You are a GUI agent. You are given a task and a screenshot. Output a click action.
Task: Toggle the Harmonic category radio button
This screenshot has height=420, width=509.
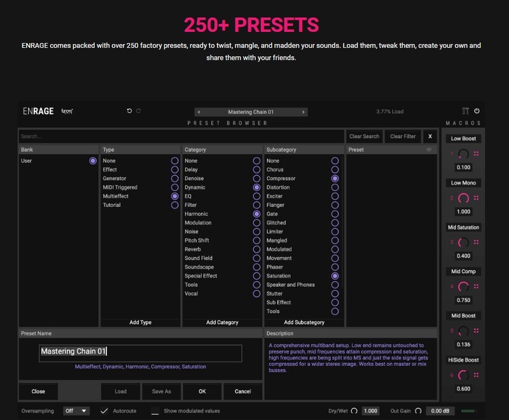click(256, 214)
